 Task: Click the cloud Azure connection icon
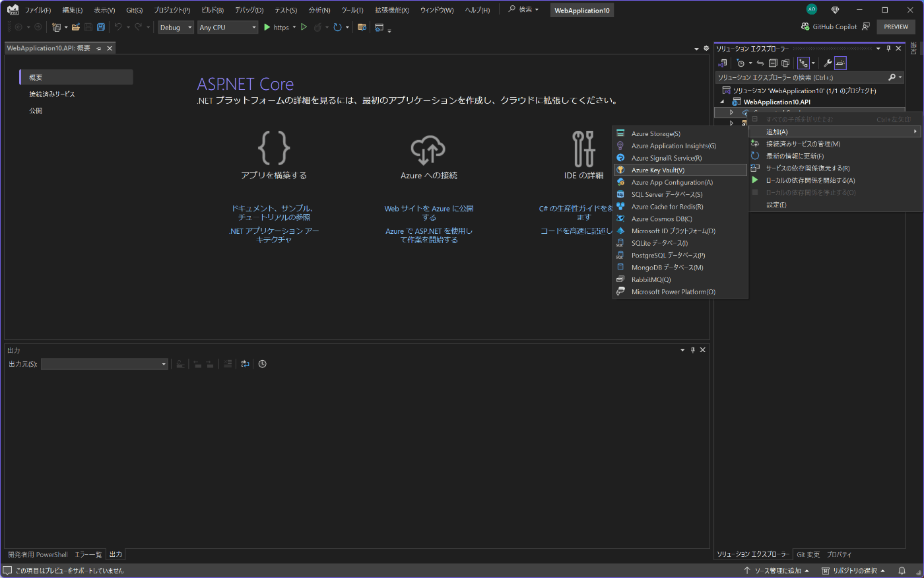[x=428, y=150]
